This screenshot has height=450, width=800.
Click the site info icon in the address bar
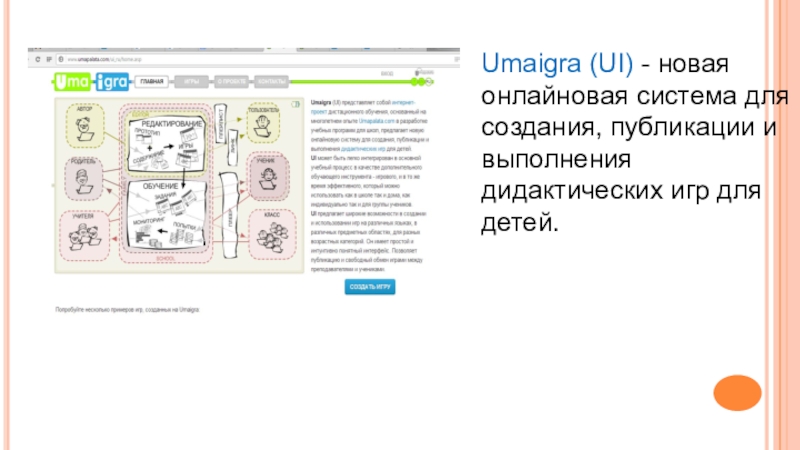pos(61,60)
